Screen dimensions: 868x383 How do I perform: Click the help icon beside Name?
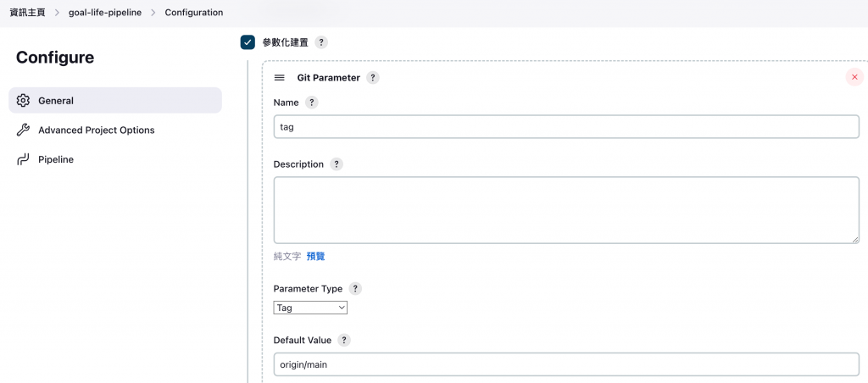pyautogui.click(x=311, y=103)
